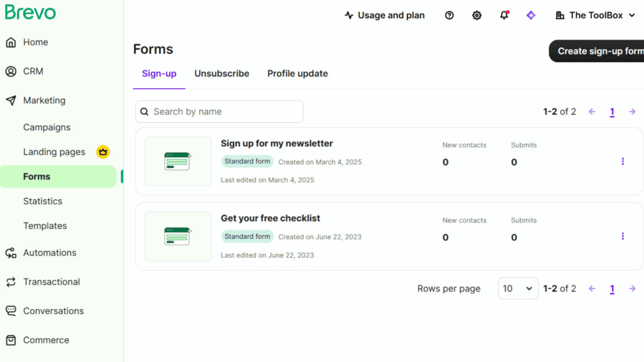644x362 pixels.
Task: Expand The ToolBox account dropdown
Action: point(596,16)
